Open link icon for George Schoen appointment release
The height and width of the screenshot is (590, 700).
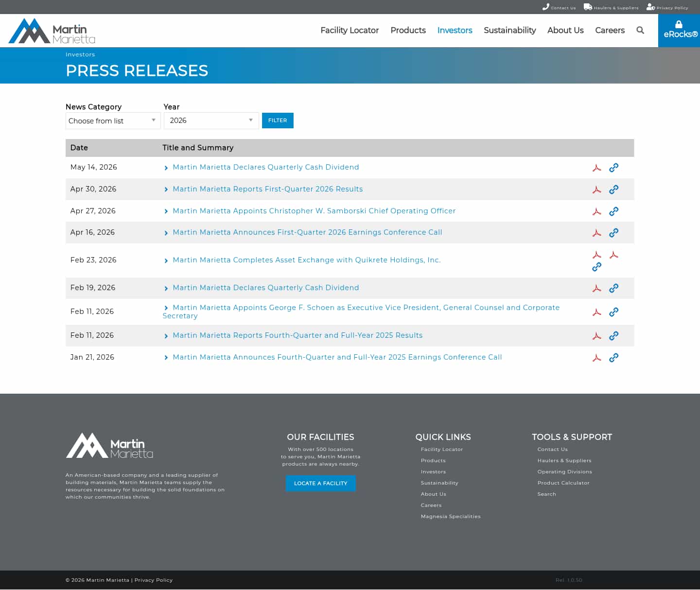[614, 312]
